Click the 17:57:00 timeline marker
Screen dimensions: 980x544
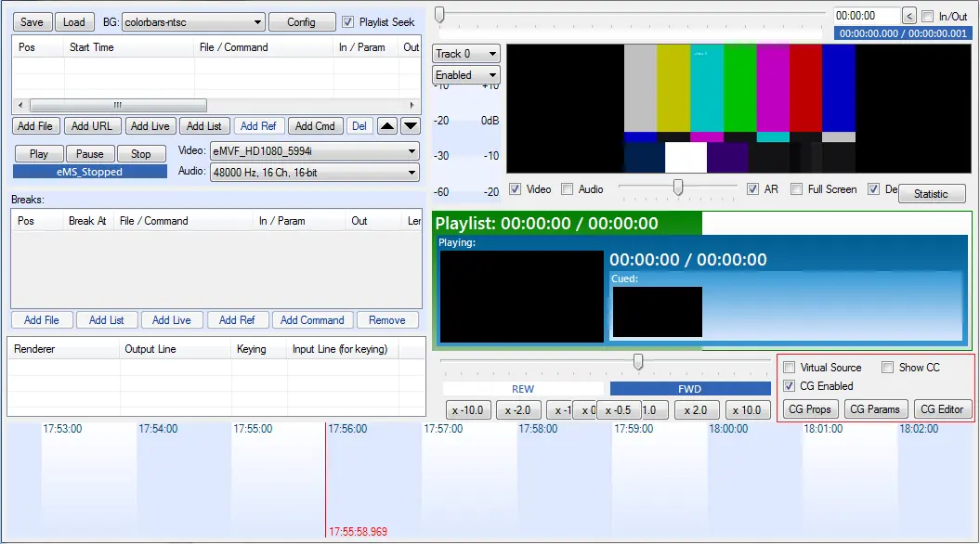coord(443,430)
